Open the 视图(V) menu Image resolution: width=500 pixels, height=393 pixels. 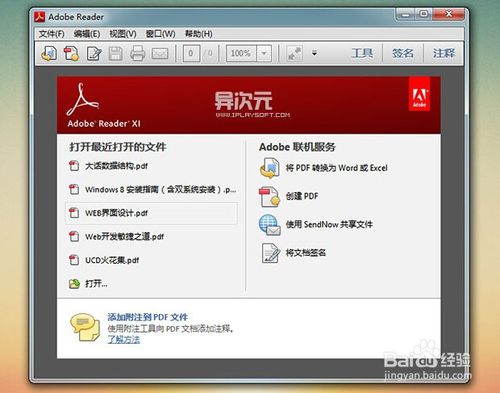pyautogui.click(x=123, y=34)
